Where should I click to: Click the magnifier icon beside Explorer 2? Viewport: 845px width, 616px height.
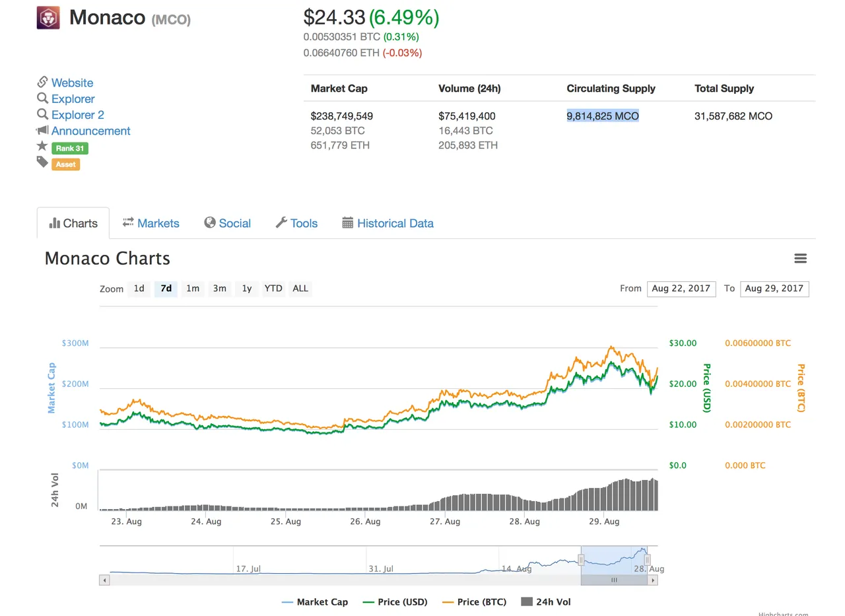[x=42, y=114]
